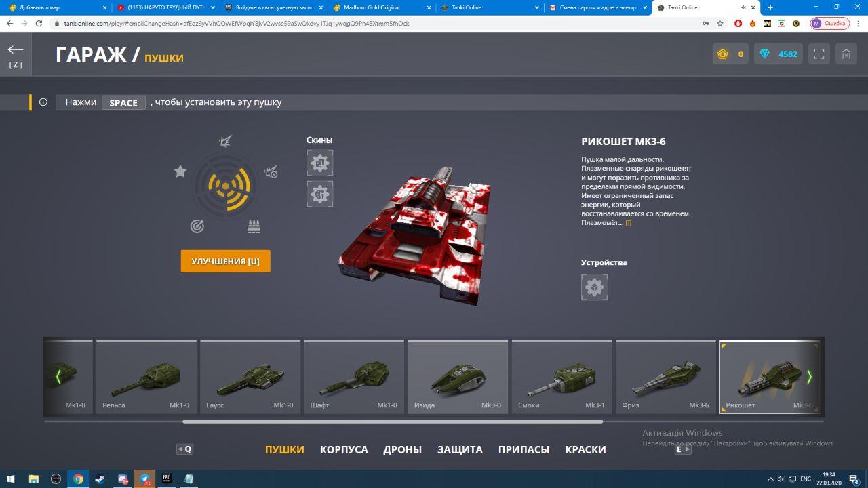
Task: Bookmark this page with star icon
Action: pyautogui.click(x=720, y=23)
